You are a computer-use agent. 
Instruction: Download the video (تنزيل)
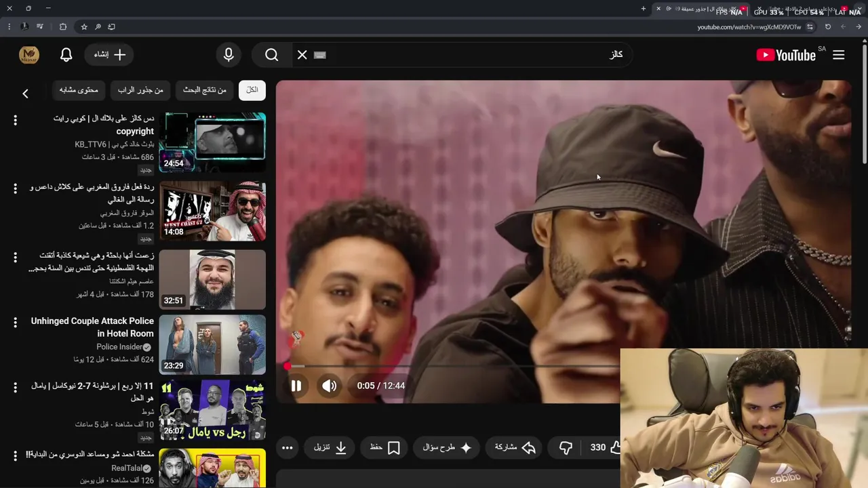tap(330, 447)
